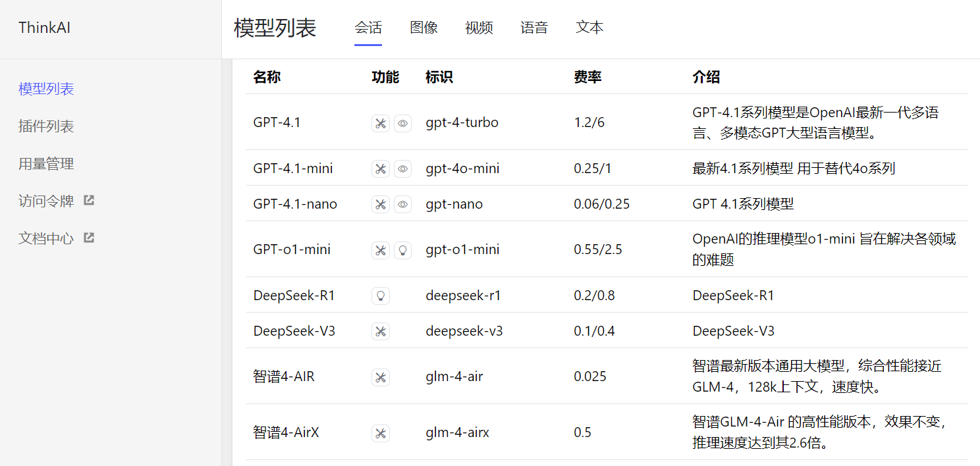Click the 名称 column header
The width and height of the screenshot is (980, 466).
tap(267, 77)
